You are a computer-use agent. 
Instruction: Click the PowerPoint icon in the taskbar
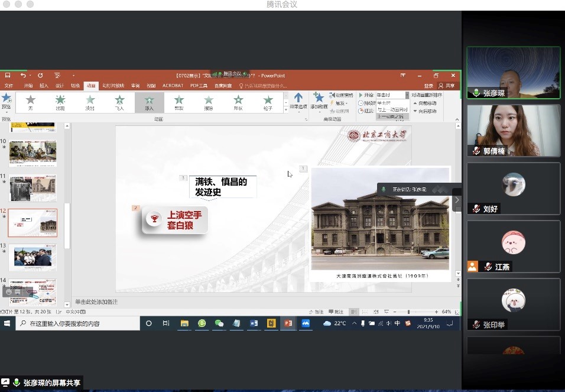288,323
